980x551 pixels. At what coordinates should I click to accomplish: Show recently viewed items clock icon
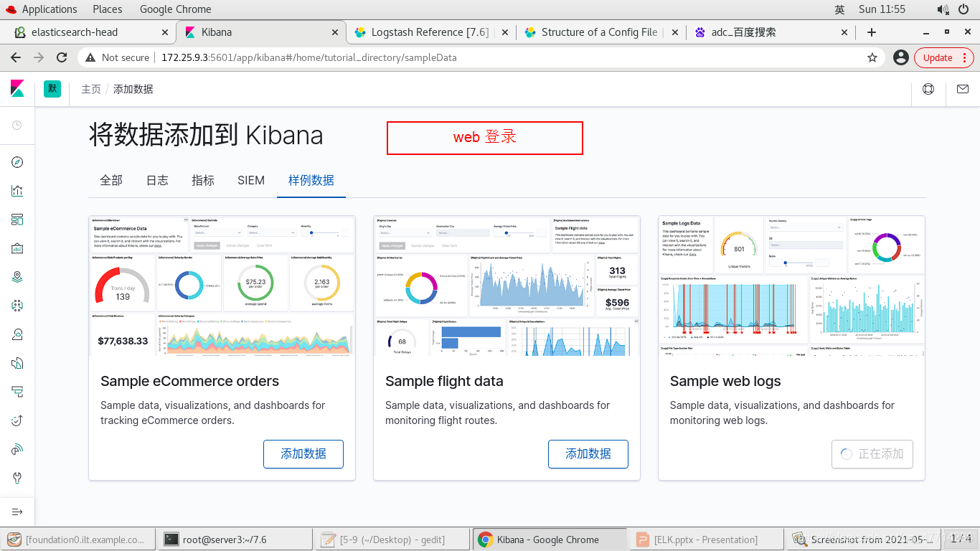17,125
